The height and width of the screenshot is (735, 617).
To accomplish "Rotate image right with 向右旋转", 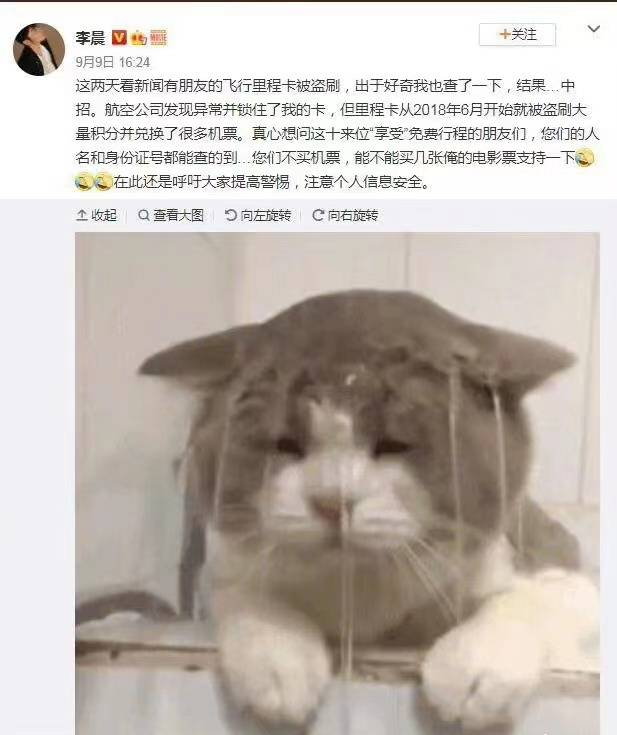I will (345, 215).
